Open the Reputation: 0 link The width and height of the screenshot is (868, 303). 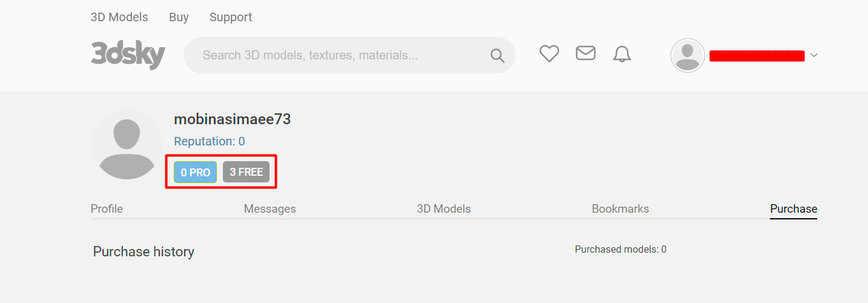(x=210, y=141)
